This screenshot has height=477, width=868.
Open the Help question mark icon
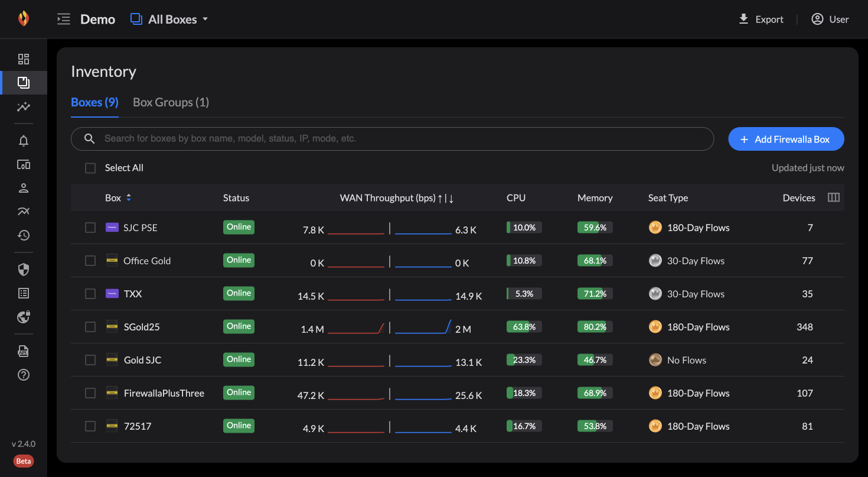(24, 375)
